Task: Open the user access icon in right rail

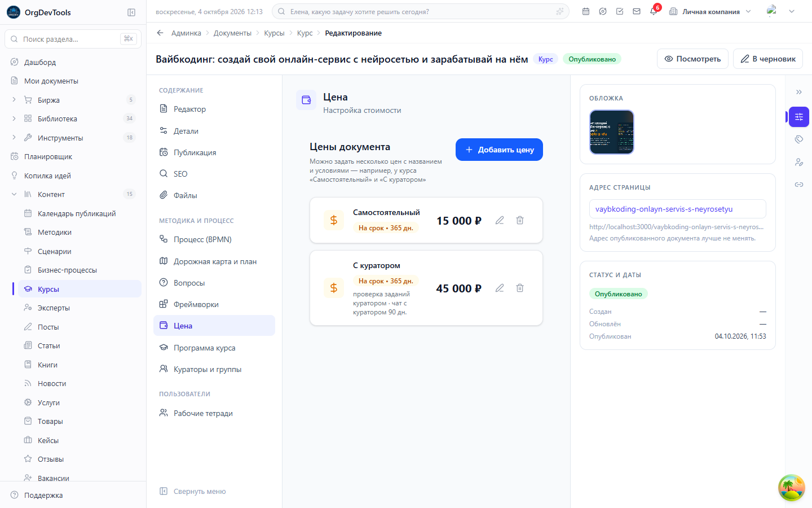Action: [799, 162]
